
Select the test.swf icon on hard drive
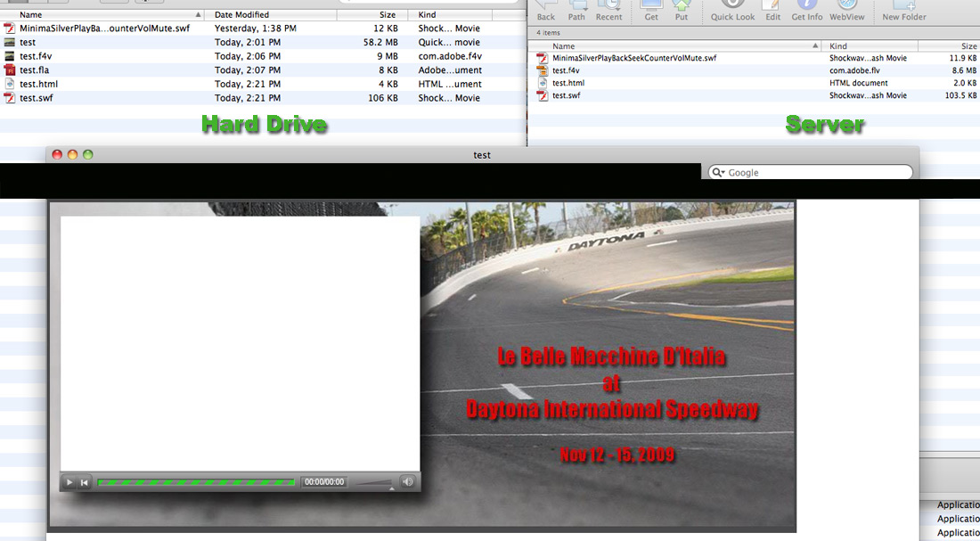pyautogui.click(x=10, y=97)
